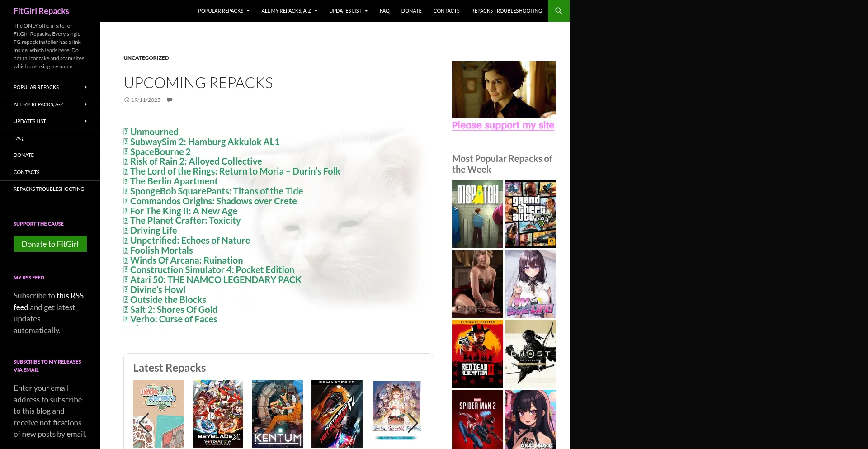The width and height of the screenshot is (868, 449).
Task: Open the Red Dead Redemption II cover
Action: (x=477, y=354)
